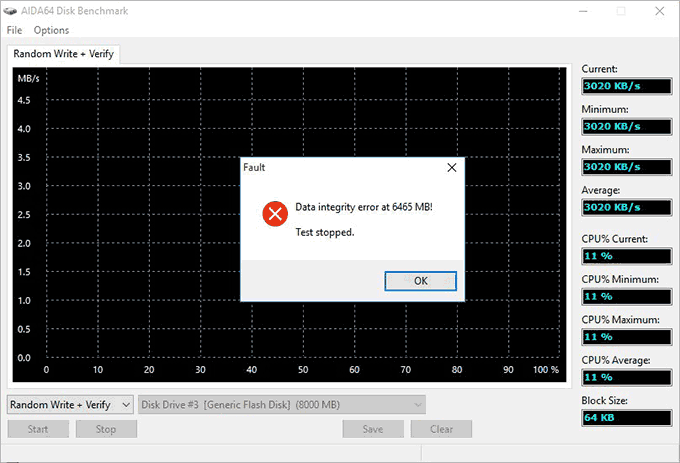This screenshot has width=680, height=463.
Task: Click the Current speed value field
Action: tap(627, 86)
